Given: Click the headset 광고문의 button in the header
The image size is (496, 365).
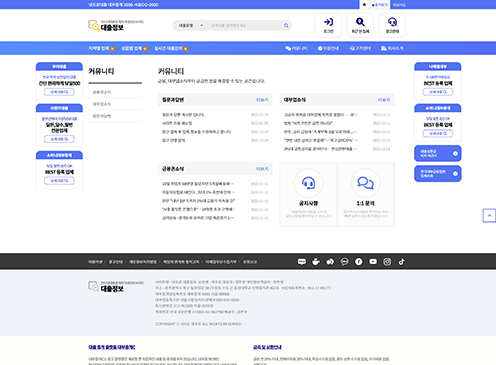Looking at the screenshot, I should [x=392, y=25].
